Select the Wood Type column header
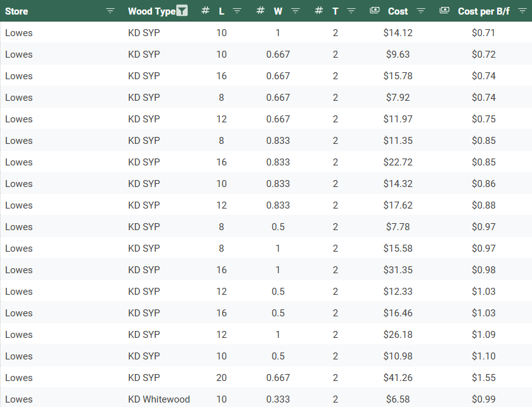The height and width of the screenshot is (407, 532). click(x=152, y=11)
